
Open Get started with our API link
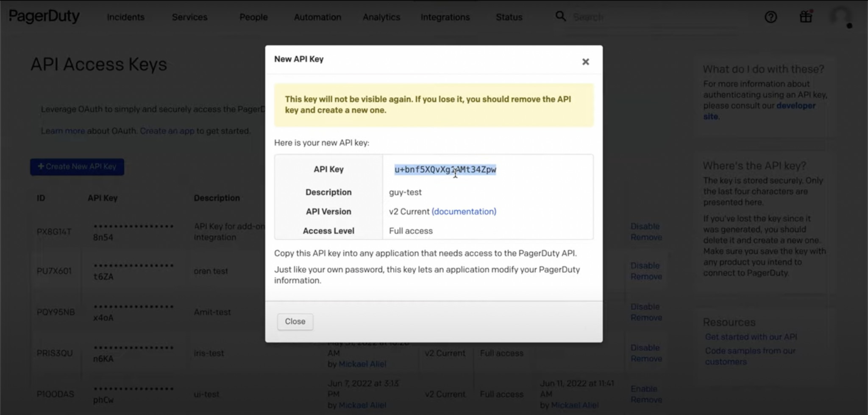click(751, 337)
